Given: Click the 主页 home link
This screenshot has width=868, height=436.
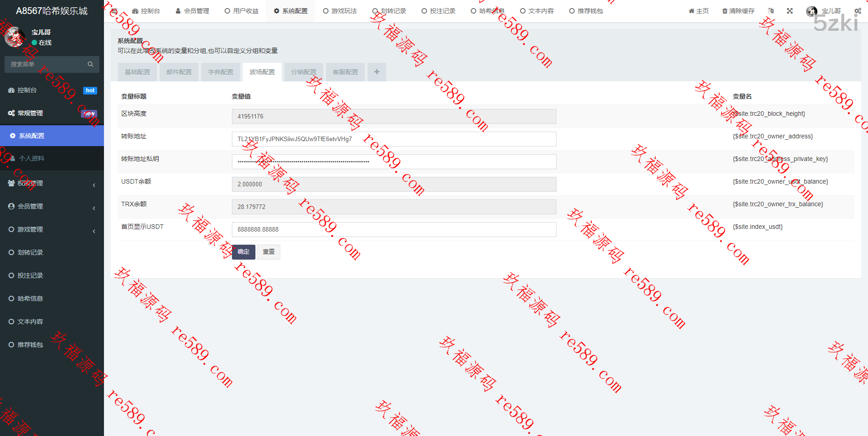Looking at the screenshot, I should [x=698, y=11].
